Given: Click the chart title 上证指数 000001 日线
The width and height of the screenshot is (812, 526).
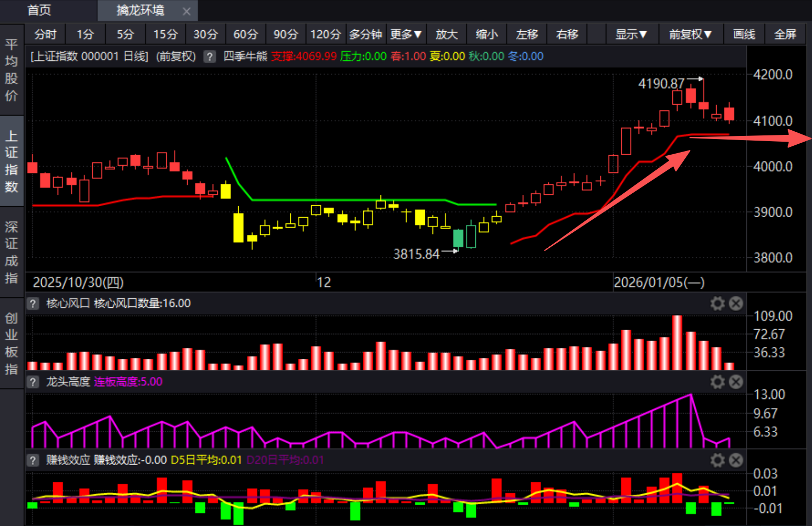Looking at the screenshot, I should pos(90,56).
